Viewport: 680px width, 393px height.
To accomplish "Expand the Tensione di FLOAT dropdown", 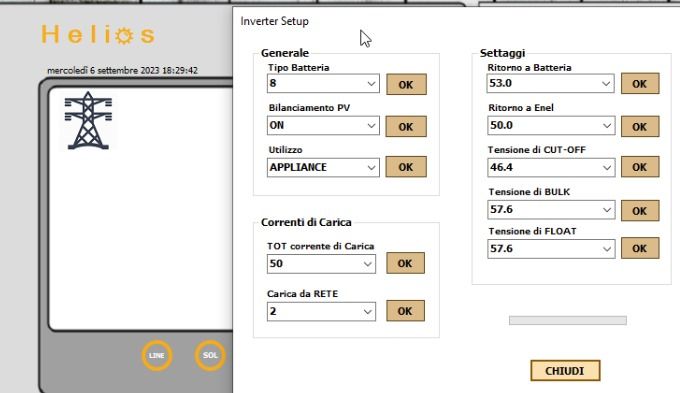I will (551, 249).
